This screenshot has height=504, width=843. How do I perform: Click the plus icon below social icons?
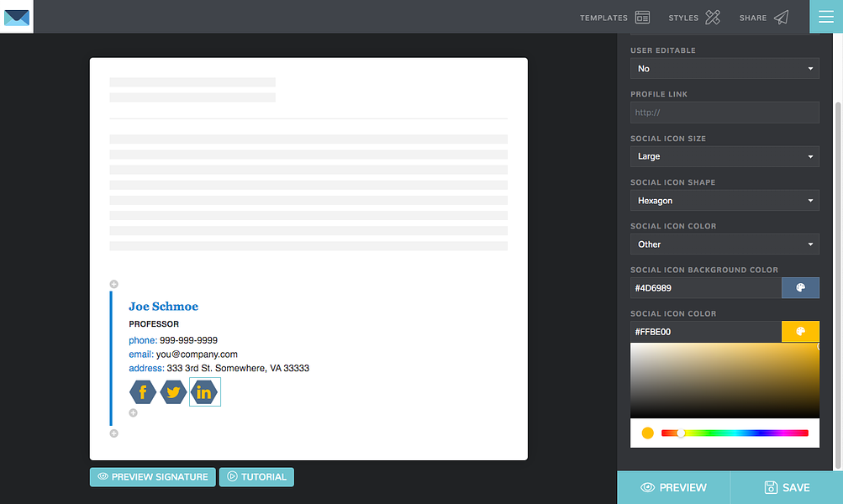pyautogui.click(x=134, y=412)
